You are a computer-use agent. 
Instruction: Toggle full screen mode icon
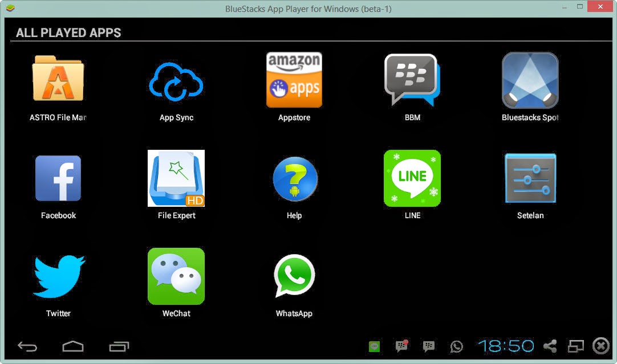[576, 346]
